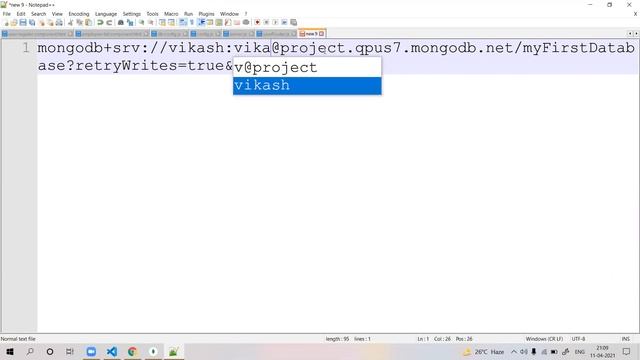Redo the edit via toolbar
640x360 pixels.
pyautogui.click(x=109, y=22)
